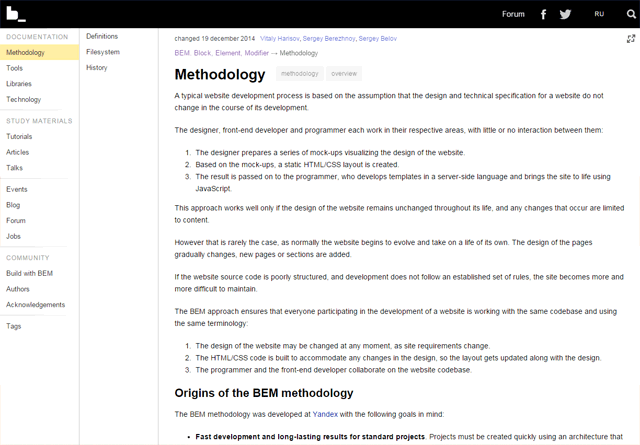The image size is (640, 445).
Task: Open Tools in documentation sidebar
Action: click(x=14, y=68)
